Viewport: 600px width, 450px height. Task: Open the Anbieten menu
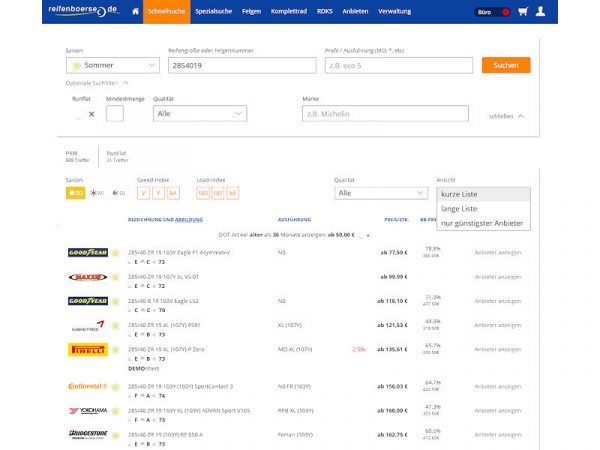click(x=355, y=11)
